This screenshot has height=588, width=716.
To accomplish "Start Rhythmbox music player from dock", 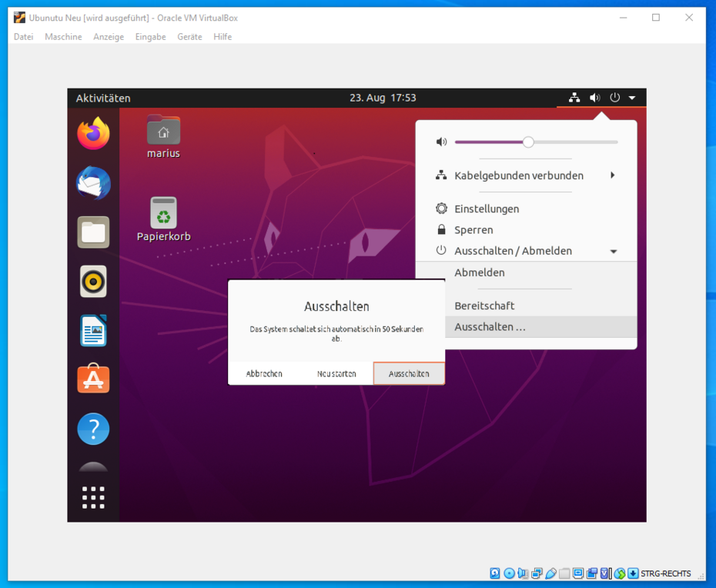I will 93,282.
